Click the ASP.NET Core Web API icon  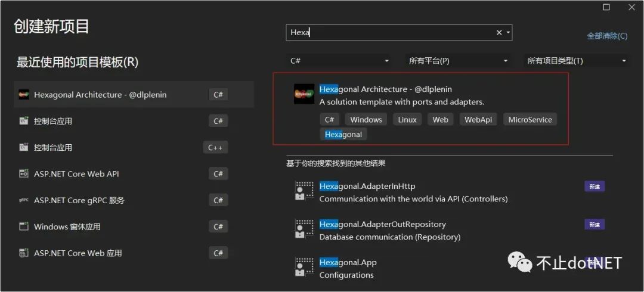click(x=24, y=174)
